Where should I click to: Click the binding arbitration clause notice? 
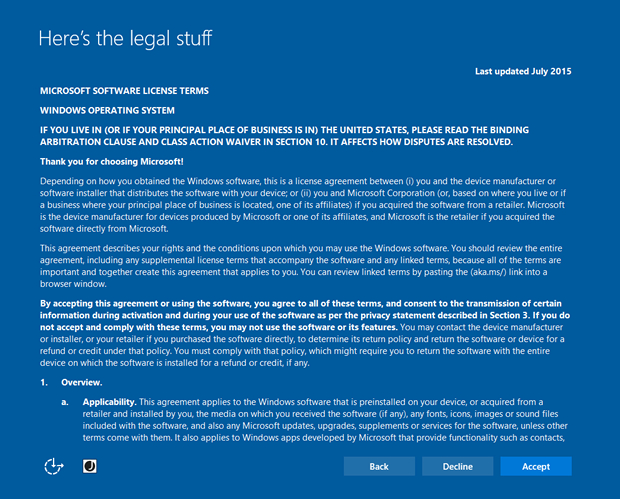(284, 136)
